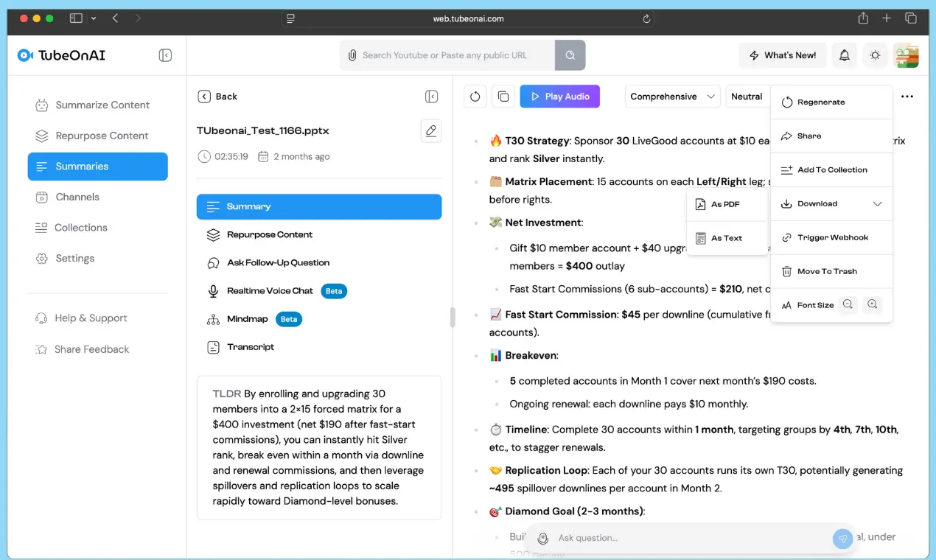The image size is (936, 560).
Task: Decrease font size zoom-out icon
Action: [x=848, y=305]
